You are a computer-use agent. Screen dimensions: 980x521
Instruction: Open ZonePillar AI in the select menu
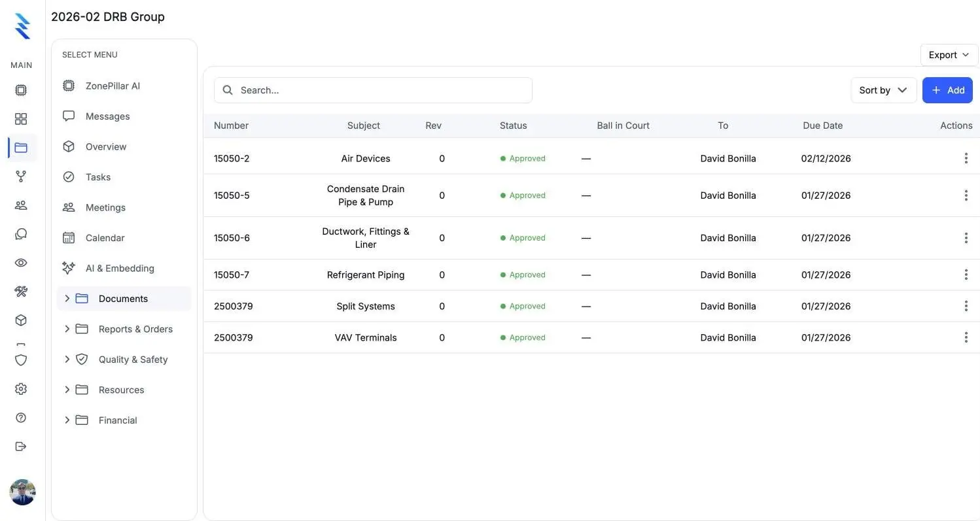tap(124, 86)
